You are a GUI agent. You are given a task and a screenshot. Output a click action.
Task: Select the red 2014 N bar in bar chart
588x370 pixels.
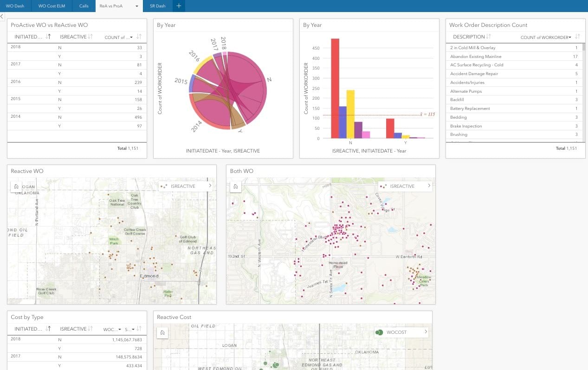335,88
